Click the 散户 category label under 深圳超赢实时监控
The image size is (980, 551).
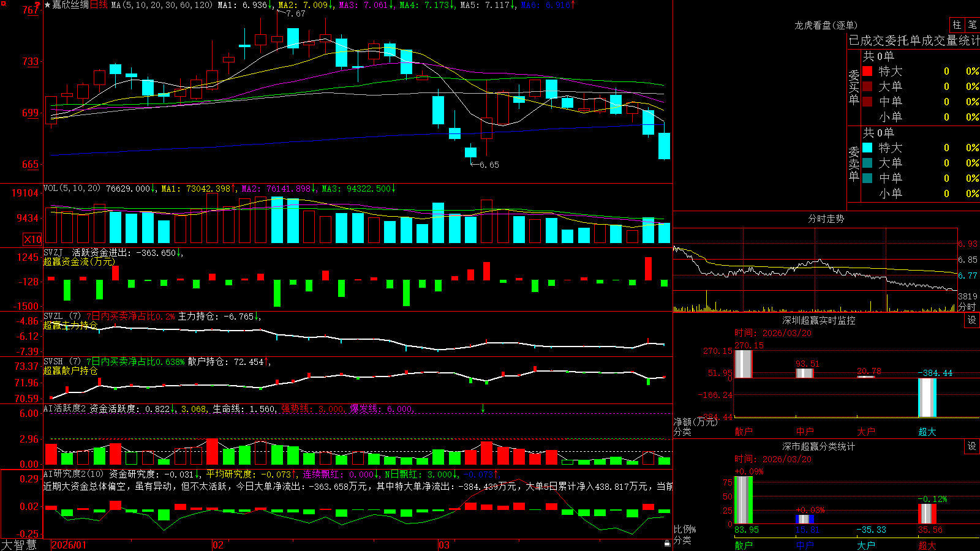743,432
